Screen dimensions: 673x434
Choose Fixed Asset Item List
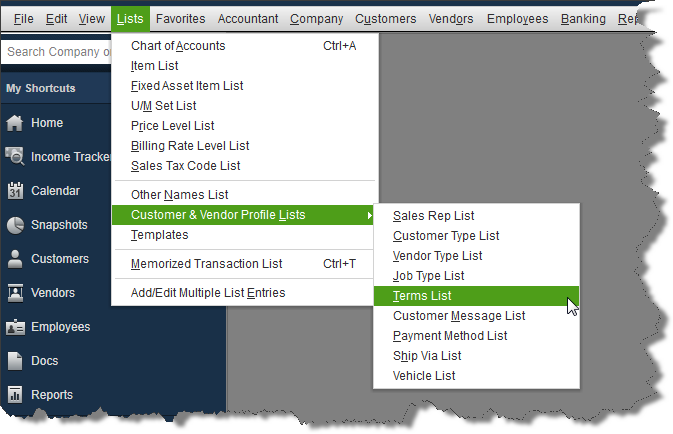(x=245, y=86)
